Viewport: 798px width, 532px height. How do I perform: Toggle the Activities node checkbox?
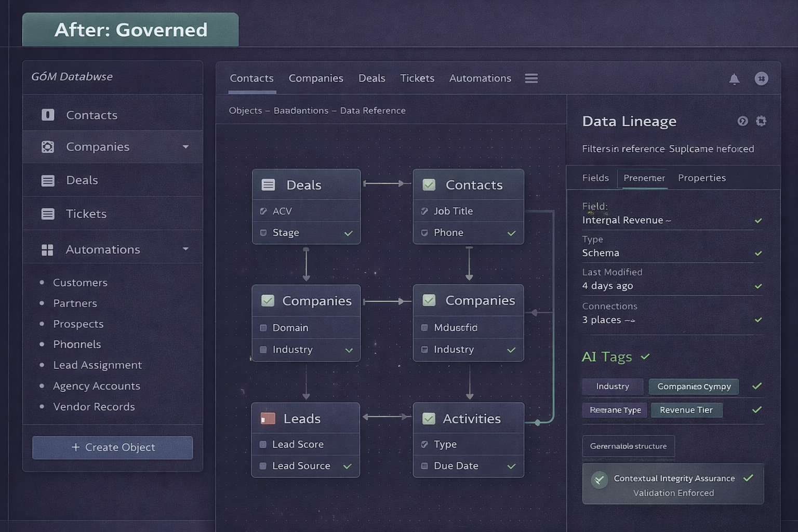click(x=429, y=419)
